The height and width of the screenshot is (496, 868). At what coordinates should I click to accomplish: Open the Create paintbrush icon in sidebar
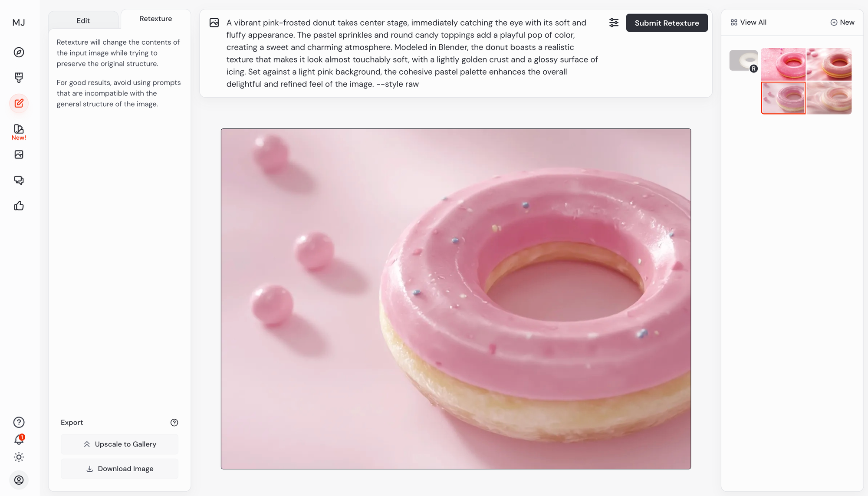(x=19, y=78)
